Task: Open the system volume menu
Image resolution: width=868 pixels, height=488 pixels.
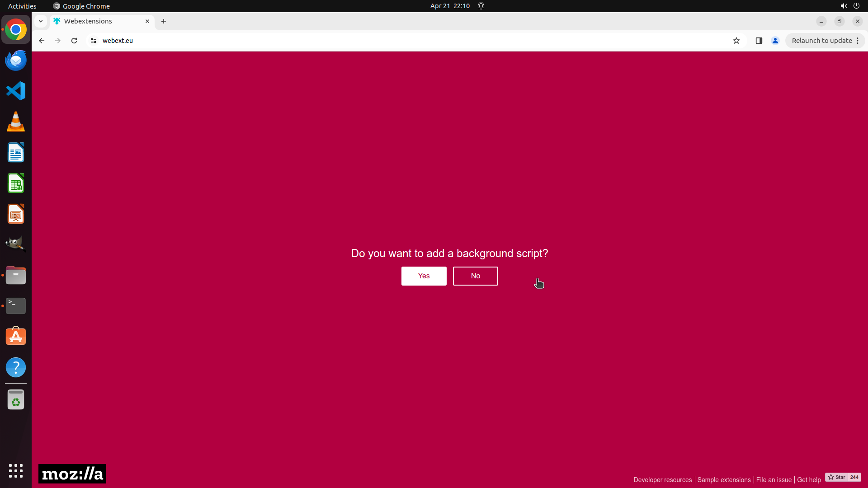Action: 844,6
